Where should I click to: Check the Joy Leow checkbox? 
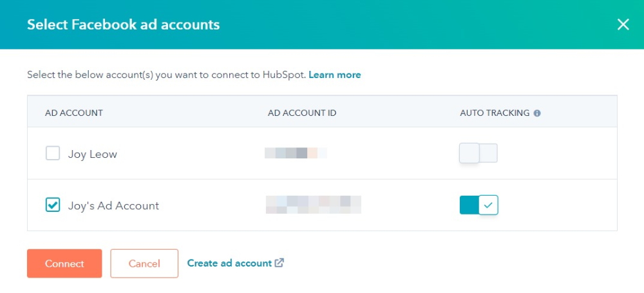53,154
